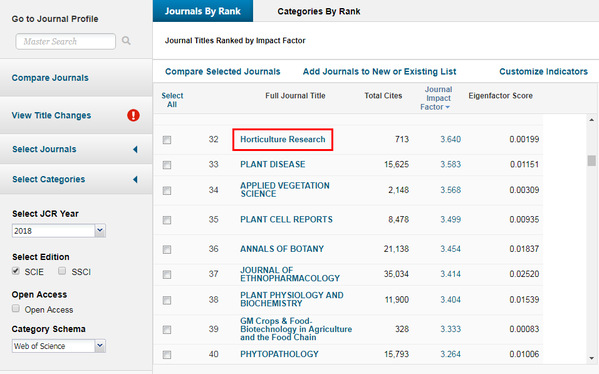Click impact factor 3.333 value
The image size is (599, 374).
[x=450, y=329]
